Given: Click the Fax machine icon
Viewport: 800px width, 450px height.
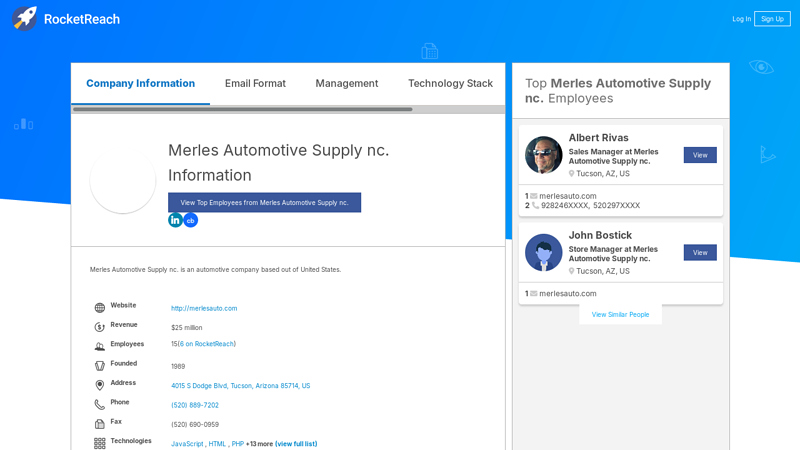Looking at the screenshot, I should click(x=99, y=424).
